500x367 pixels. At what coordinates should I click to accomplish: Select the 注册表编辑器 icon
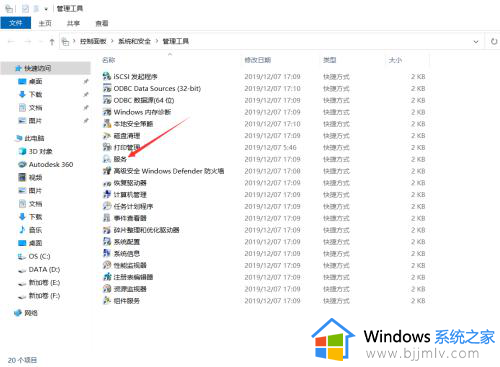[107, 277]
